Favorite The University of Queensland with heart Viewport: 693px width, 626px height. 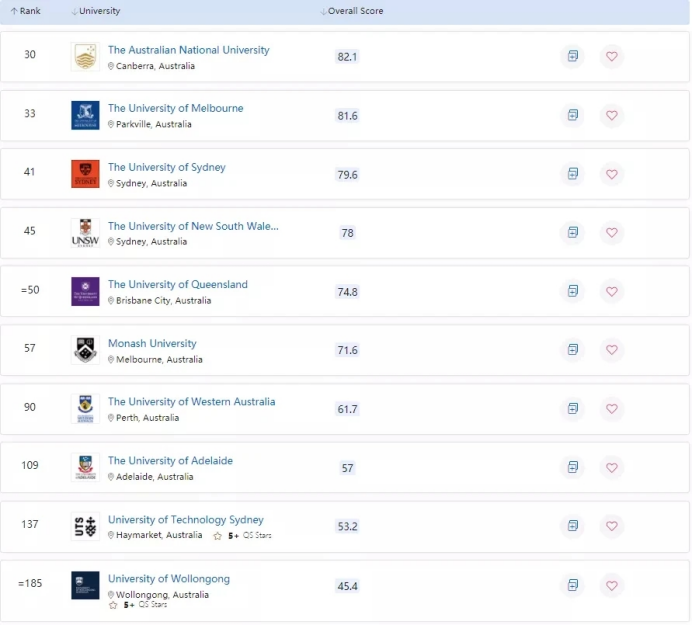tap(612, 291)
